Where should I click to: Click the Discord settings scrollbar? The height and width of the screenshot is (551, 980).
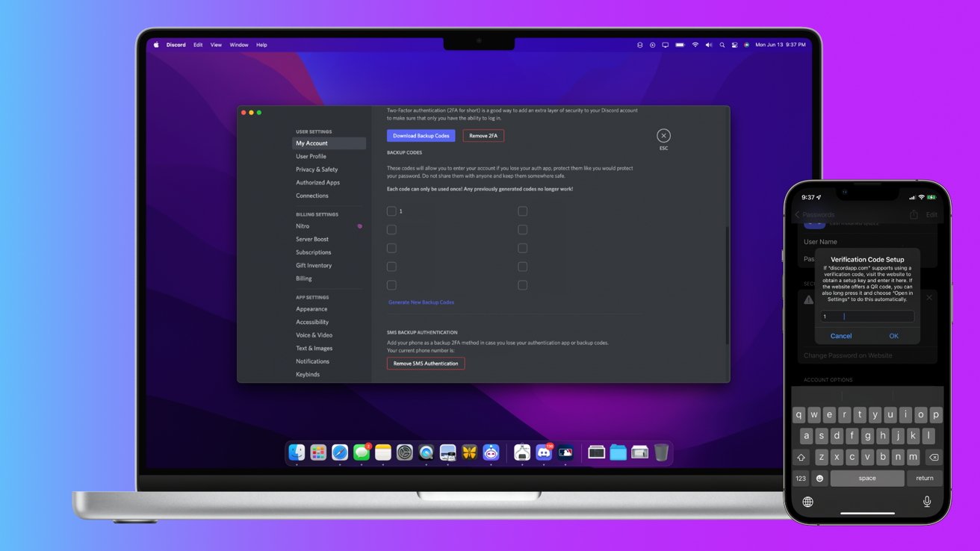pyautogui.click(x=727, y=284)
